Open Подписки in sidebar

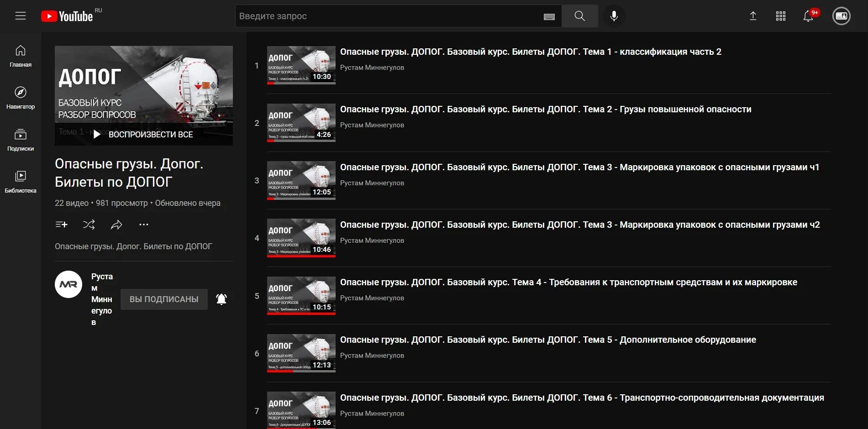21,141
